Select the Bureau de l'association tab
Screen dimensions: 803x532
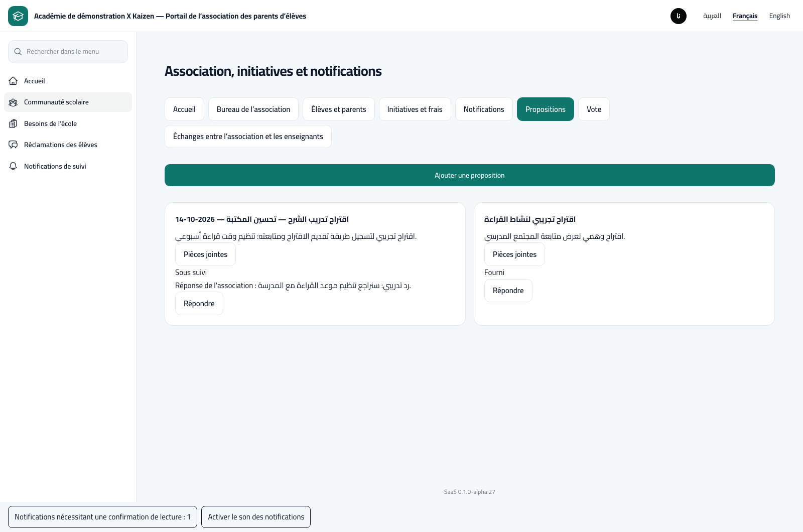(x=253, y=109)
